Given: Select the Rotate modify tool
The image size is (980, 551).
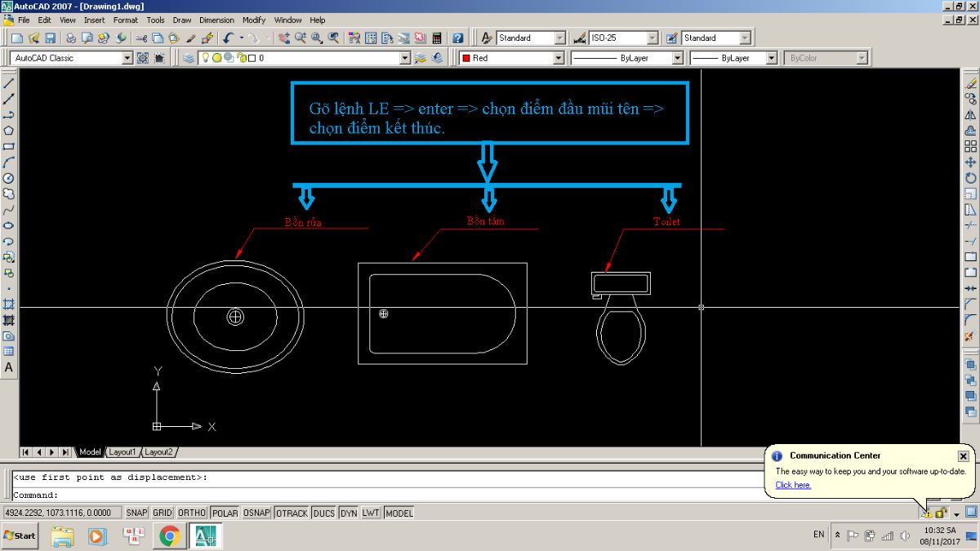Looking at the screenshot, I should point(970,178).
